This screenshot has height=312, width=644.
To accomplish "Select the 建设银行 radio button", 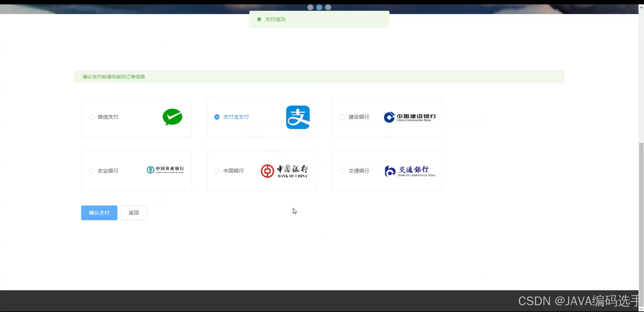I will click(342, 117).
